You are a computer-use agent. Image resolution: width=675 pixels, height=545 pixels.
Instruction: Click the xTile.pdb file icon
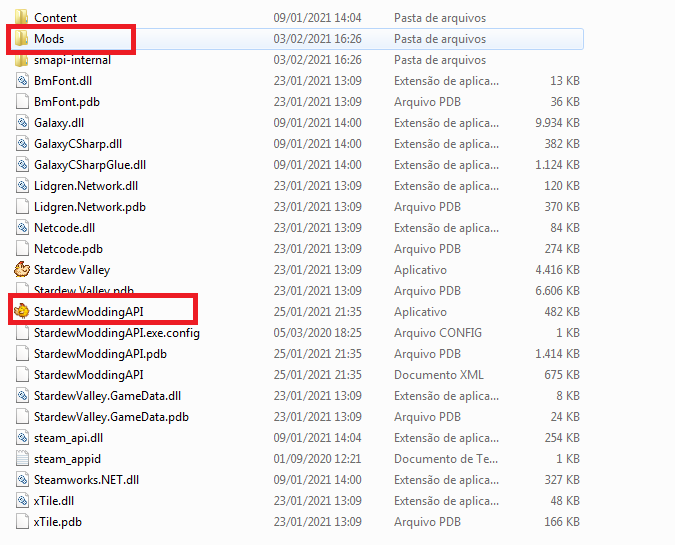click(x=22, y=522)
